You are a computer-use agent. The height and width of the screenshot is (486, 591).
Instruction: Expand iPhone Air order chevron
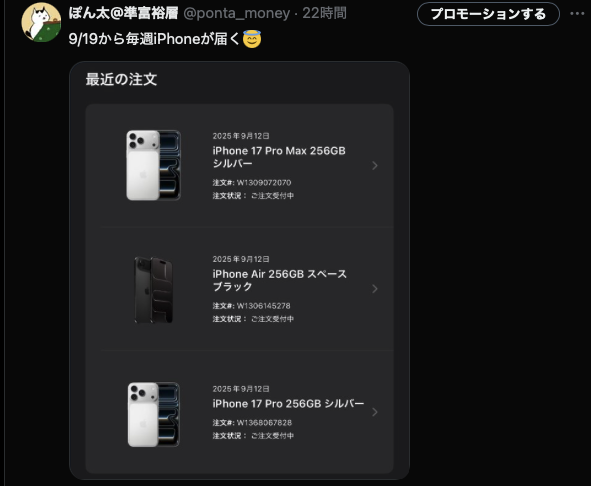point(375,289)
